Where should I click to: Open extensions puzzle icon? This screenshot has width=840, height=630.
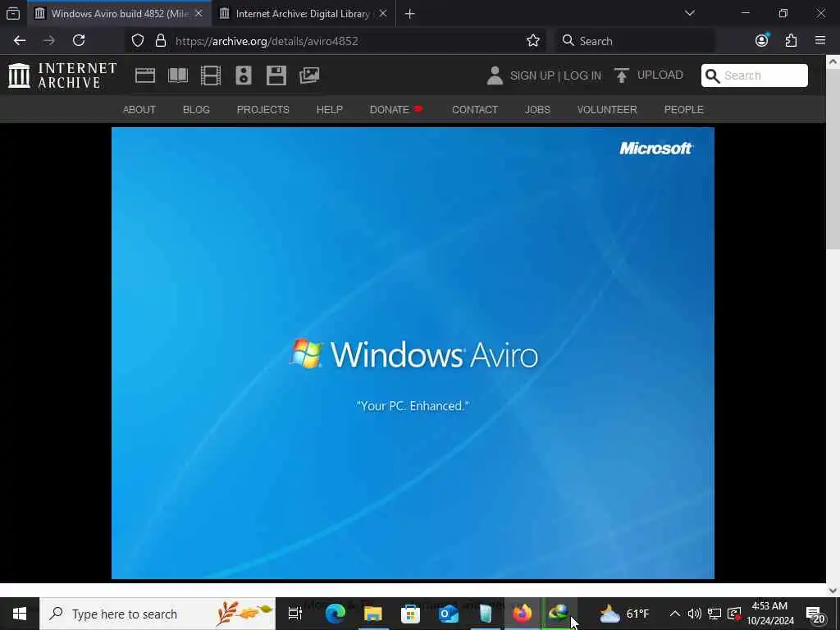791,41
